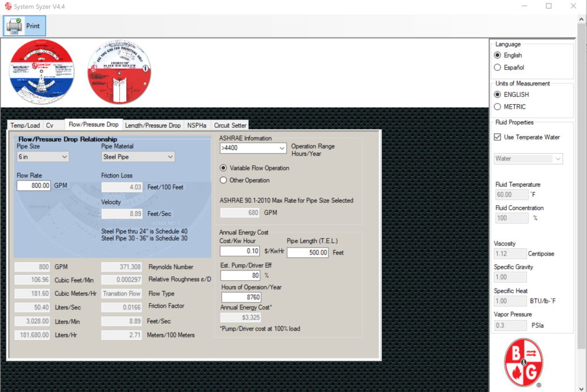Click the Cost/Kw Hour input field
This screenshot has width=587, height=392.
coord(240,251)
